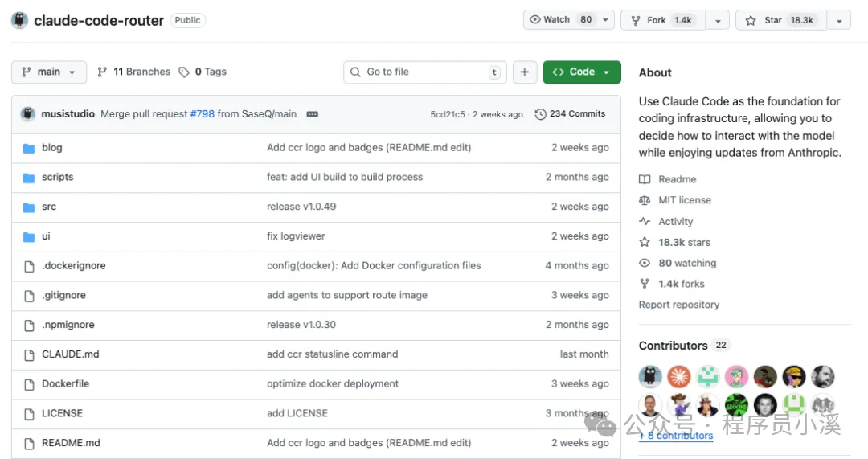The width and height of the screenshot is (868, 459).
Task: Open the README.md file
Action: click(71, 442)
